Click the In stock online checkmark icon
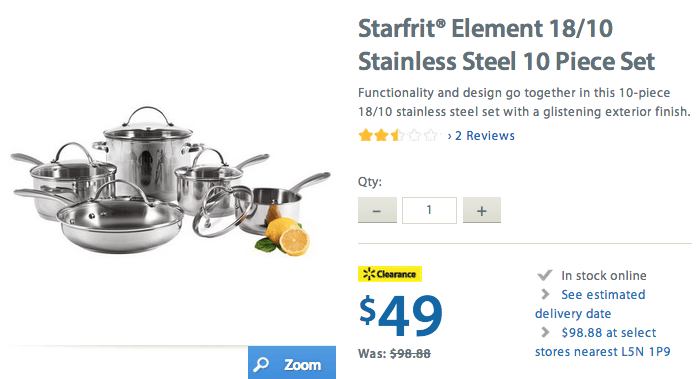 point(545,275)
